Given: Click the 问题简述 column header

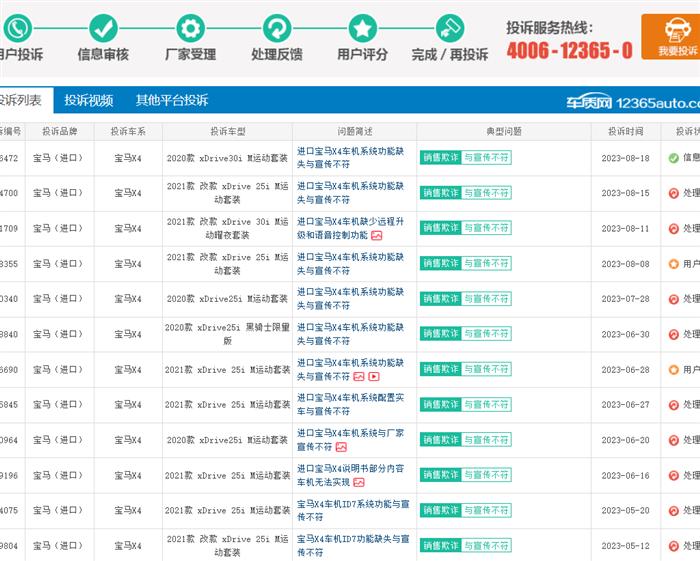Looking at the screenshot, I should tap(354, 131).
